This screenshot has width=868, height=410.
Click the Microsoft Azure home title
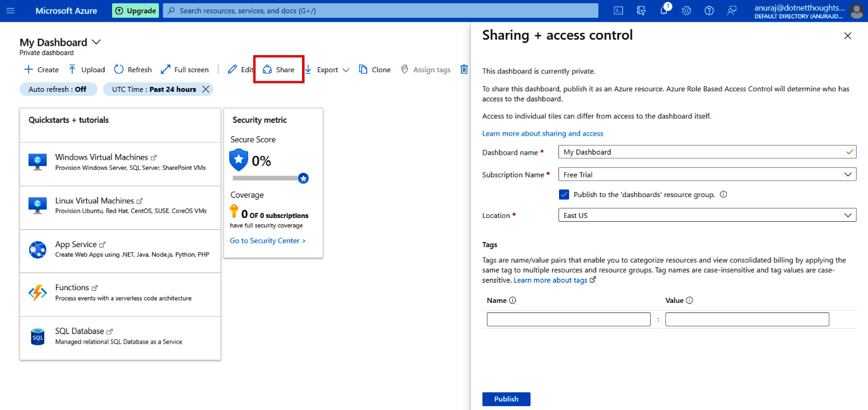coord(66,11)
